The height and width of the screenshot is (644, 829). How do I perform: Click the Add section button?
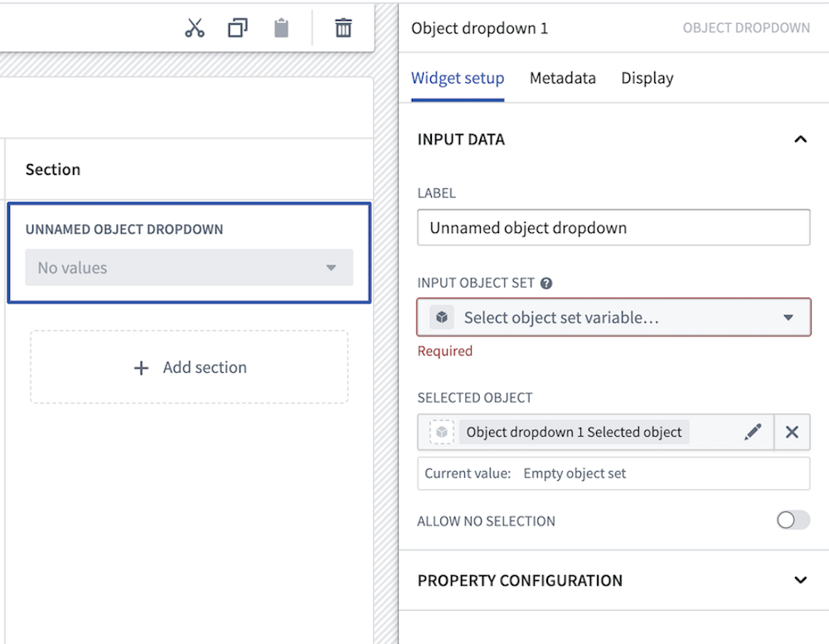tap(189, 367)
